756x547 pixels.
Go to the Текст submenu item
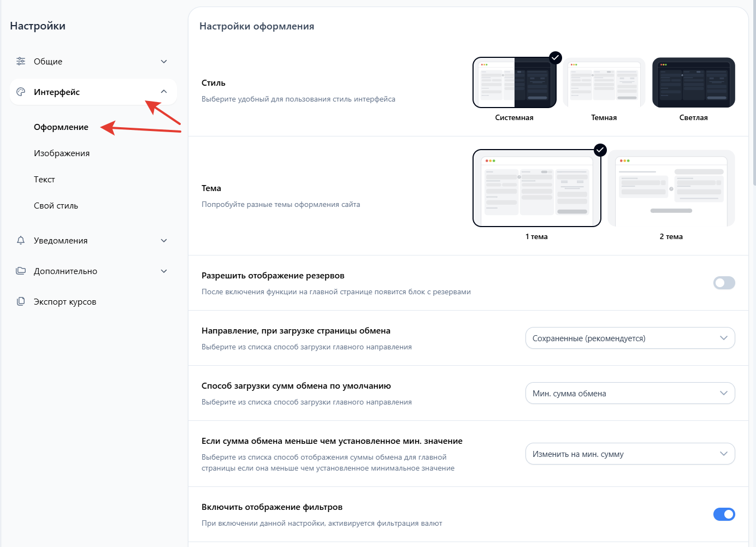tap(44, 180)
